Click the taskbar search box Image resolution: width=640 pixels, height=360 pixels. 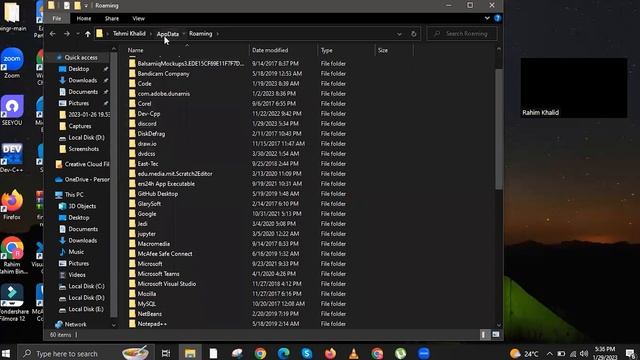click(86, 353)
